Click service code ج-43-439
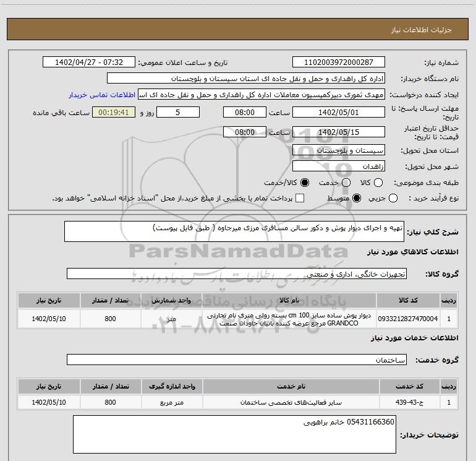This screenshot has width=476, height=461. pos(409,402)
